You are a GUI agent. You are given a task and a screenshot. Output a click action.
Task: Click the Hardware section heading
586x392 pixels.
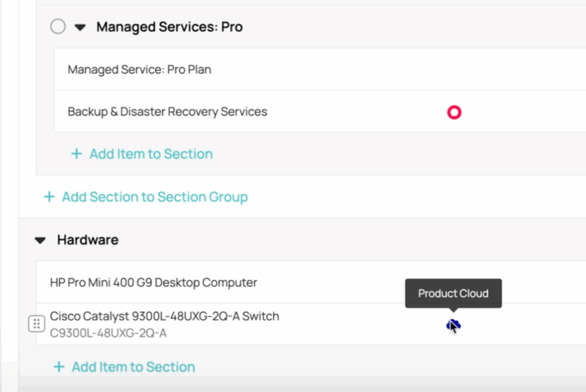click(x=88, y=240)
